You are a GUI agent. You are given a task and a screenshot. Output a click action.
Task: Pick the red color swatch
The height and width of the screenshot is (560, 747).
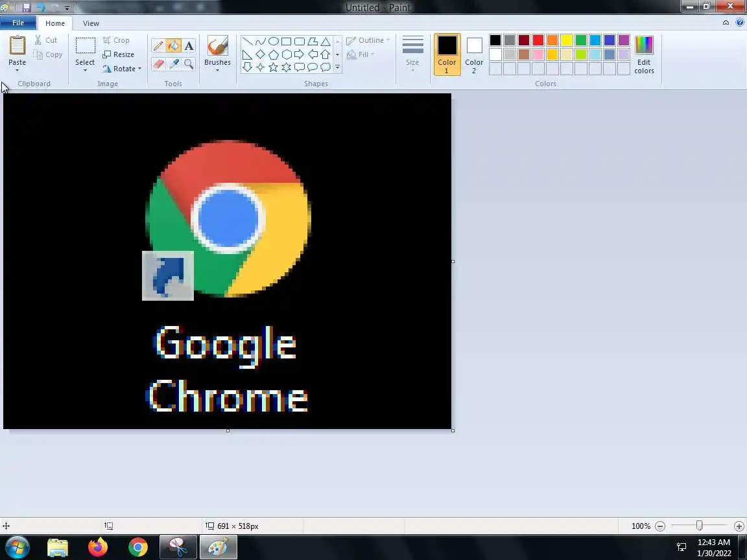(x=538, y=40)
